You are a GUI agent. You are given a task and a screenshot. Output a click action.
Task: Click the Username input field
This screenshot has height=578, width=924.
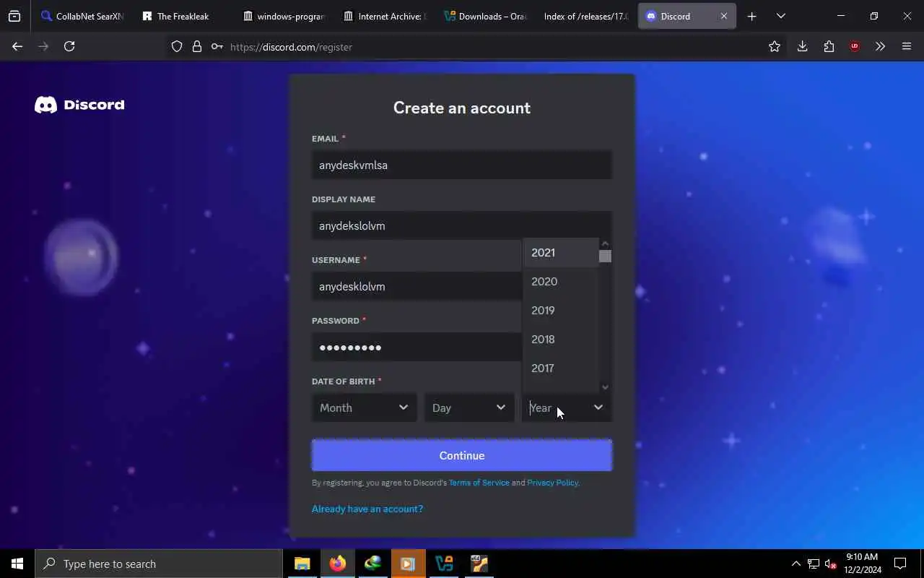[x=417, y=286]
